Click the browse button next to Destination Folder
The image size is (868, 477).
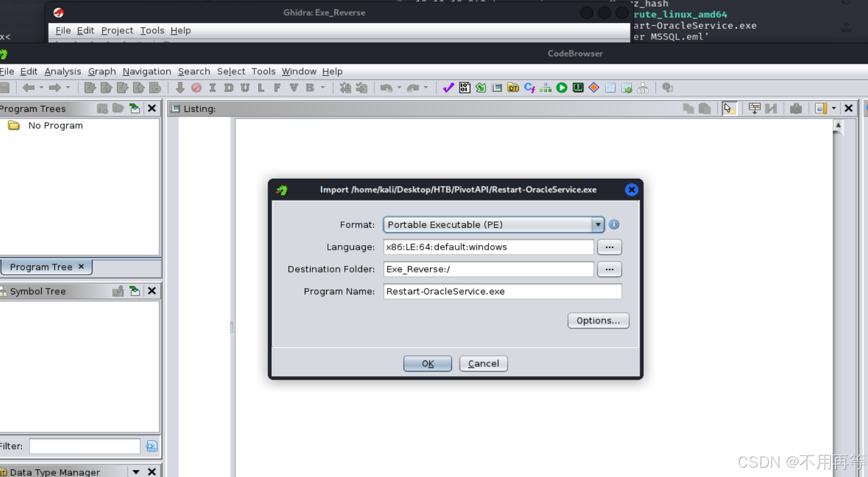click(x=610, y=269)
